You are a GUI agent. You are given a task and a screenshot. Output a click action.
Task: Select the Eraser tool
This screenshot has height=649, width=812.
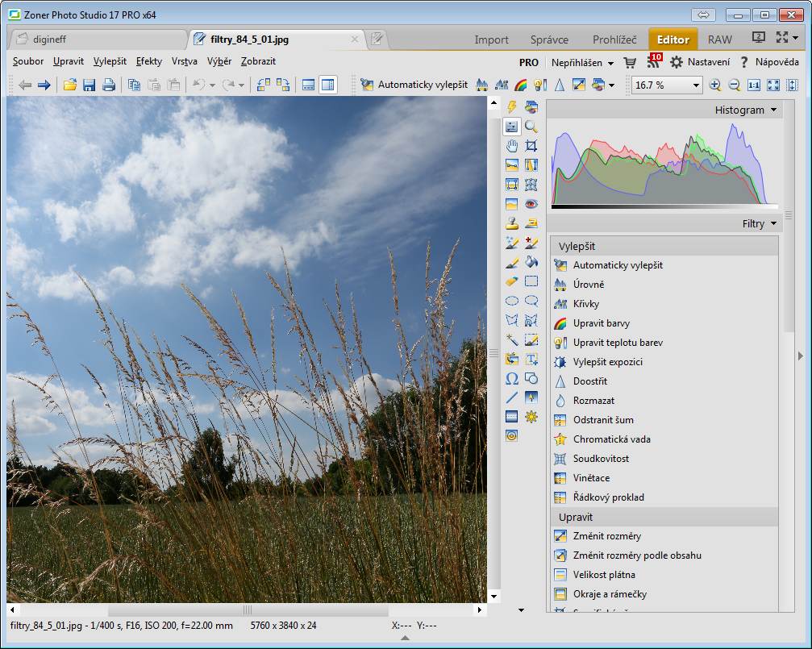511,281
